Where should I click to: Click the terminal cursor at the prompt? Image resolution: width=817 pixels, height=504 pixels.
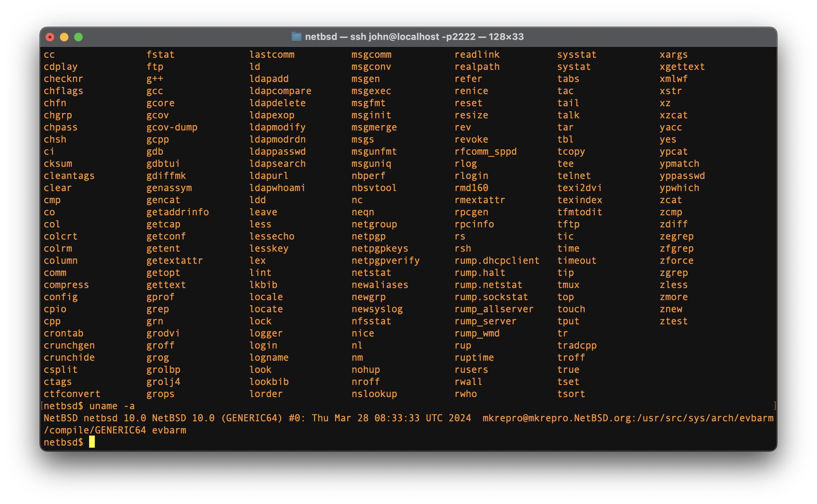92,442
